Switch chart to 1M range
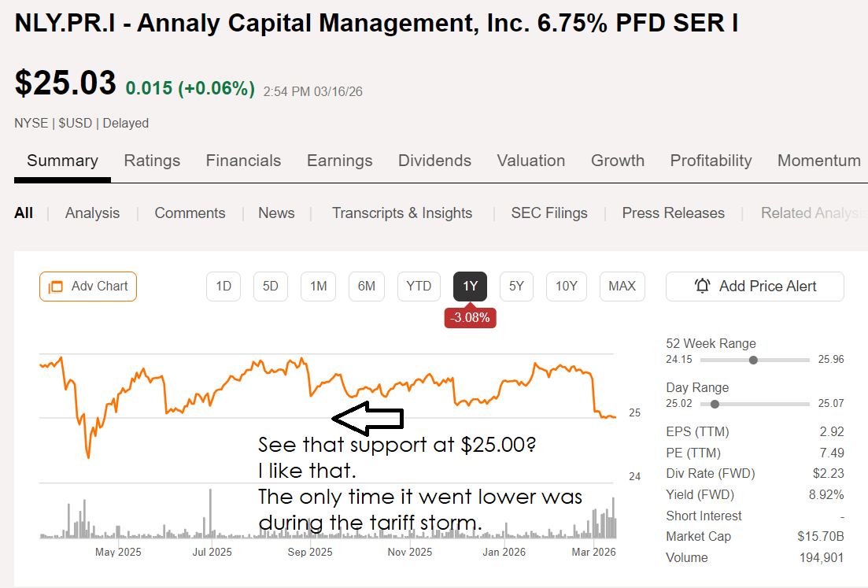Image resolution: width=868 pixels, height=588 pixels. (x=318, y=287)
